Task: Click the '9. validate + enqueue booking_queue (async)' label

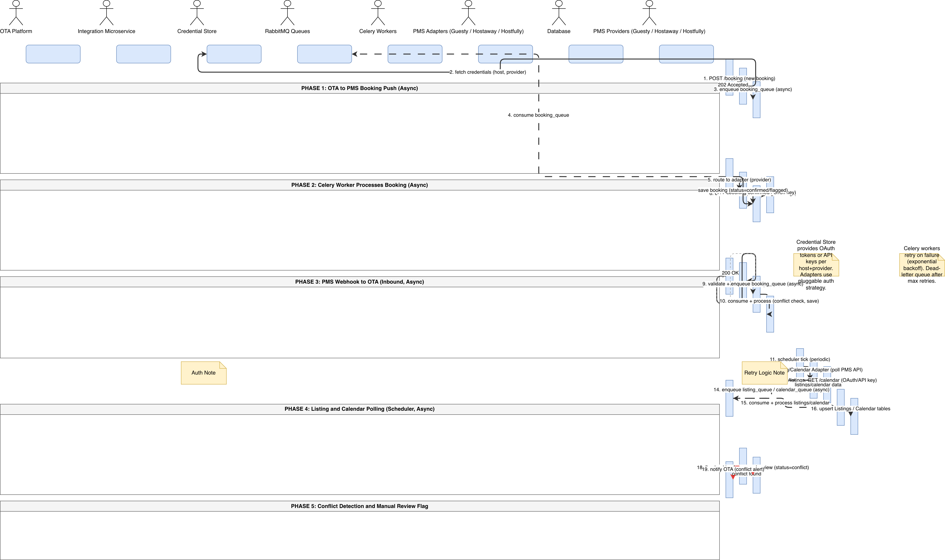Action: point(753,284)
